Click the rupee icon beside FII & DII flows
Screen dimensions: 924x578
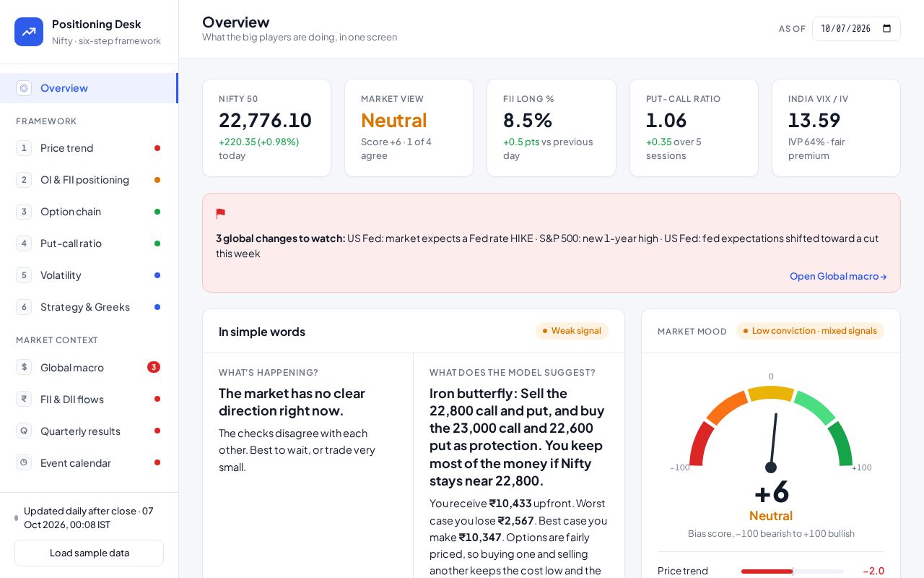click(x=24, y=399)
